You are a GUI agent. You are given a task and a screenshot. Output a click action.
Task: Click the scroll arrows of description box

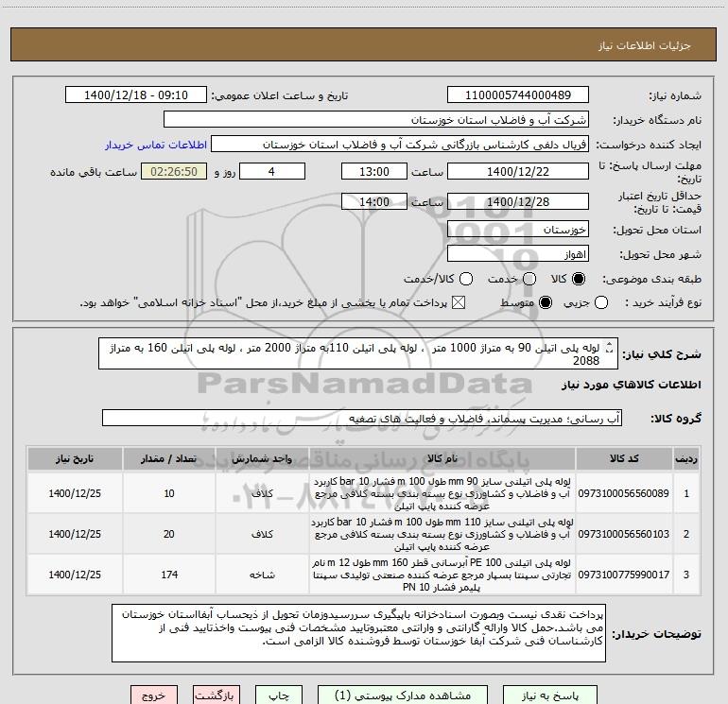coord(610,348)
